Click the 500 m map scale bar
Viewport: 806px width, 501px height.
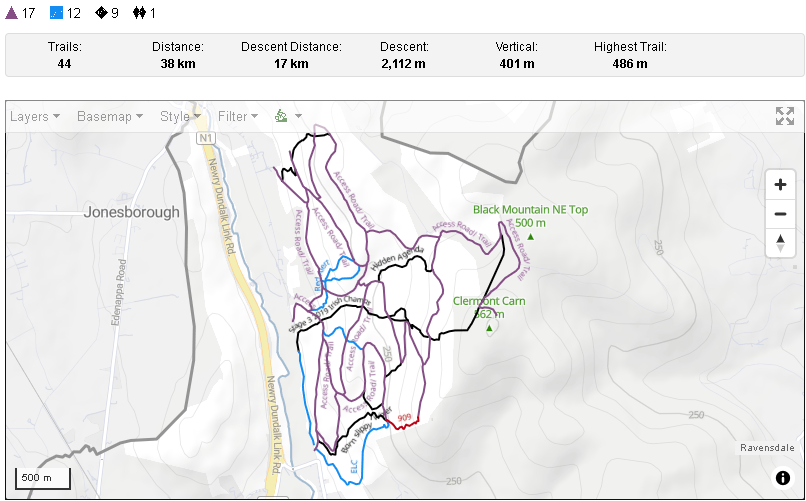42,478
